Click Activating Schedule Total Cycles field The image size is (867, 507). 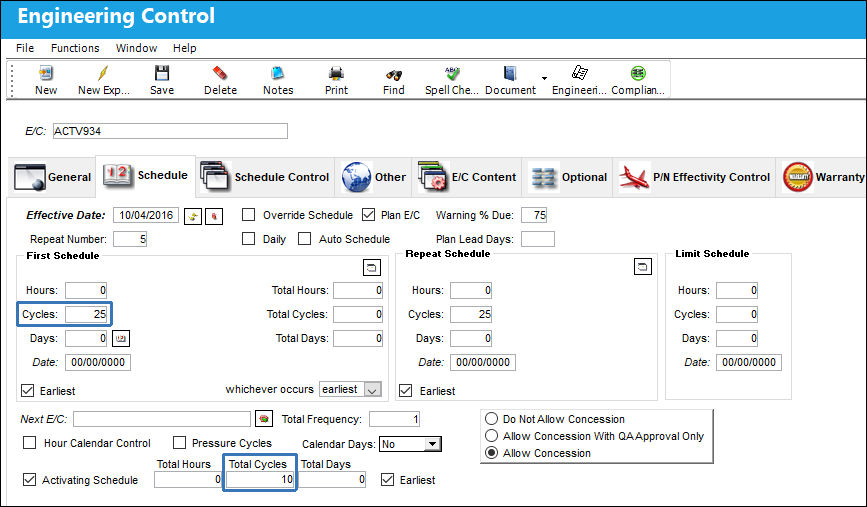[260, 479]
